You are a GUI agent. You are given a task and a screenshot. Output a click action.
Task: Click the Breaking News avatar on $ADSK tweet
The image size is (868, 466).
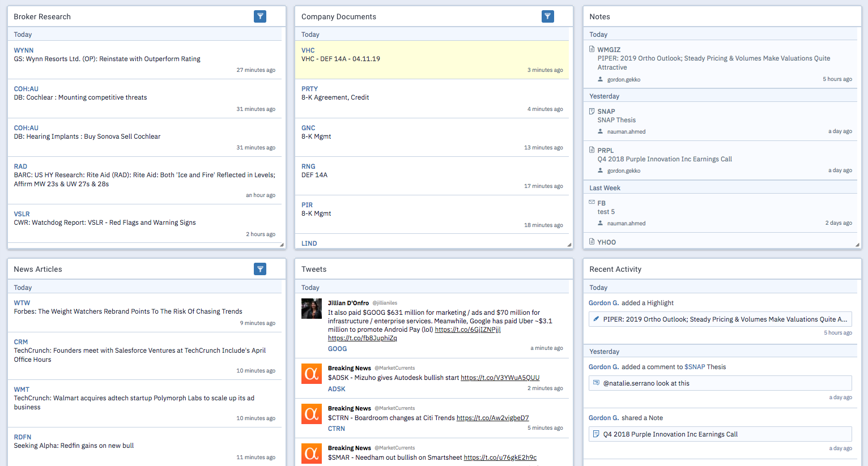pyautogui.click(x=312, y=374)
